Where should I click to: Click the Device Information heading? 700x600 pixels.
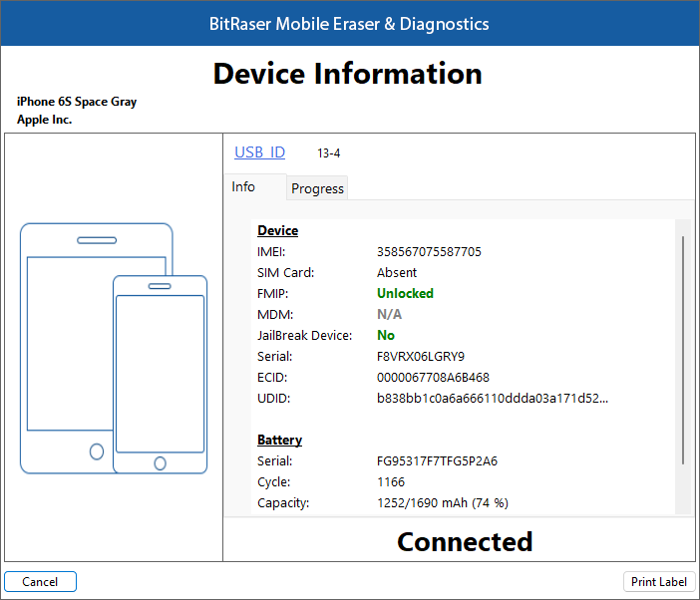click(x=347, y=73)
